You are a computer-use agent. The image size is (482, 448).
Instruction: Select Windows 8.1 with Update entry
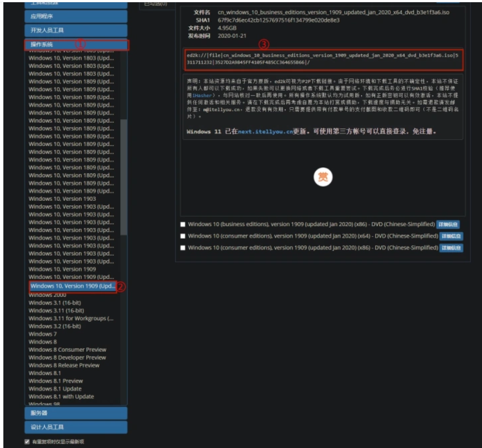[x=61, y=397]
